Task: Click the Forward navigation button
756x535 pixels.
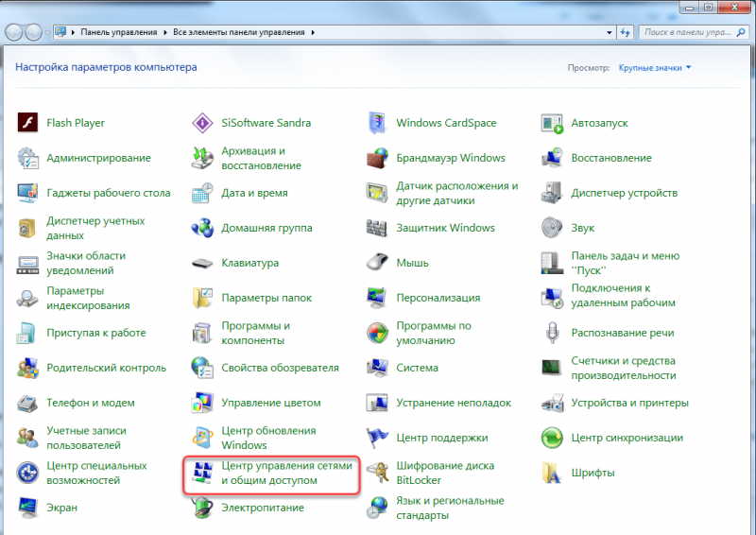Action: tap(33, 32)
